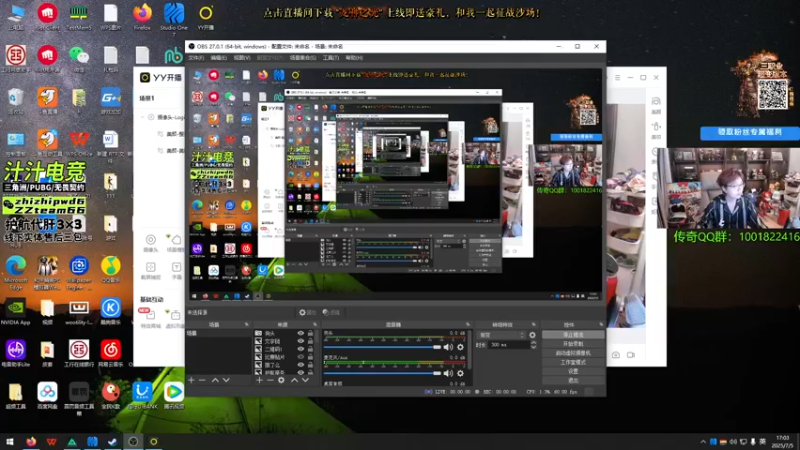Enable 工作室模式 in OBS controls
800x450 pixels.
[x=573, y=362]
